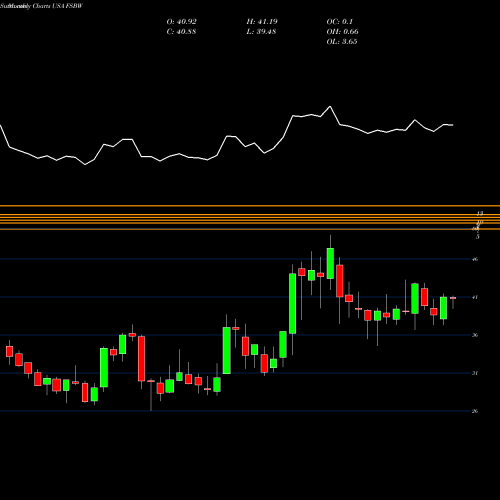Click the 46 price axis label
This screenshot has width=500, height=500.
pos(475,259)
